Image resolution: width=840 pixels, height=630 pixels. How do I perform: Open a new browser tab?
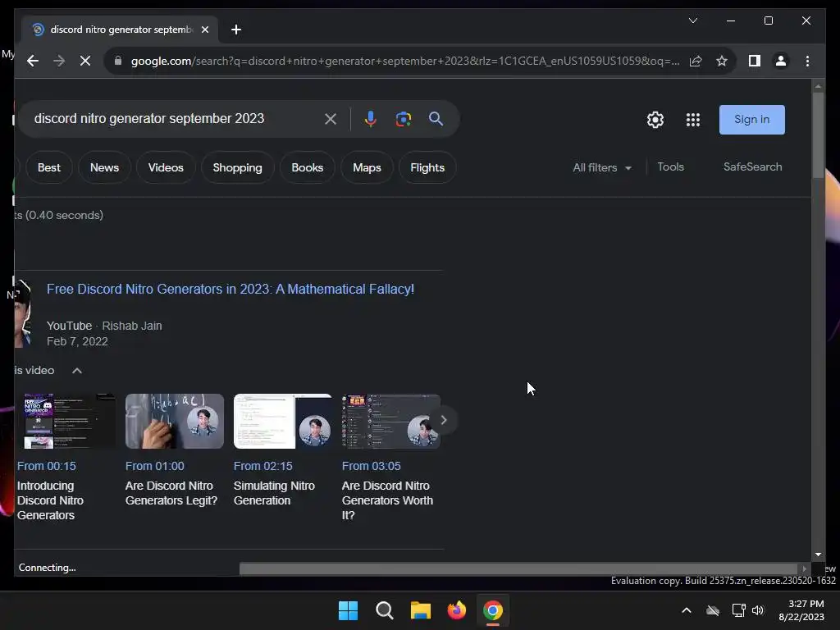click(x=235, y=30)
